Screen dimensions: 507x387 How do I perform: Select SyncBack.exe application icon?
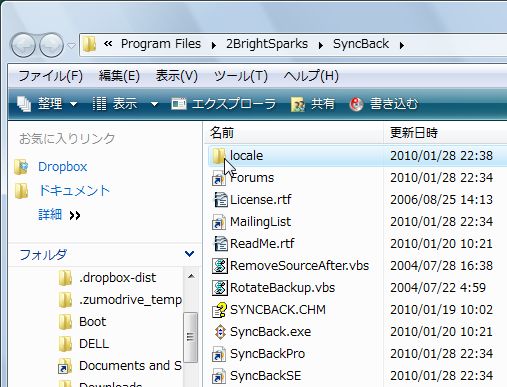click(220, 332)
